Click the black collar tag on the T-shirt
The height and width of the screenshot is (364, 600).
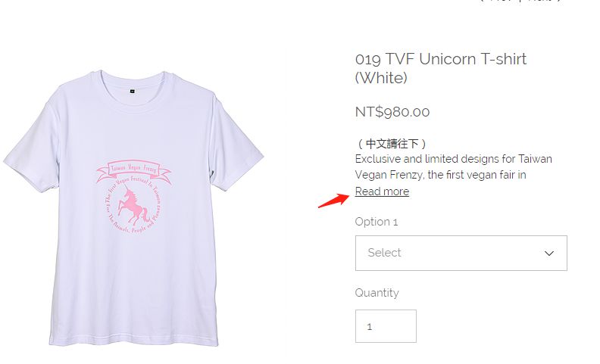(132, 90)
